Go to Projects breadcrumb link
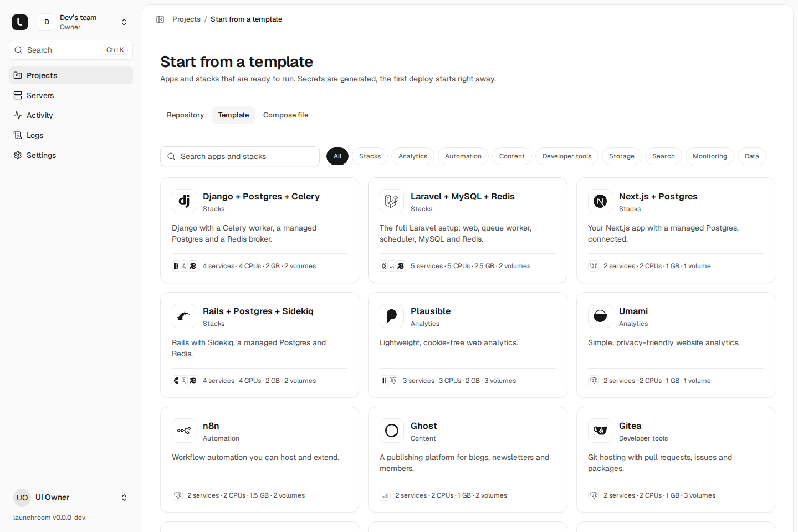 186,19
